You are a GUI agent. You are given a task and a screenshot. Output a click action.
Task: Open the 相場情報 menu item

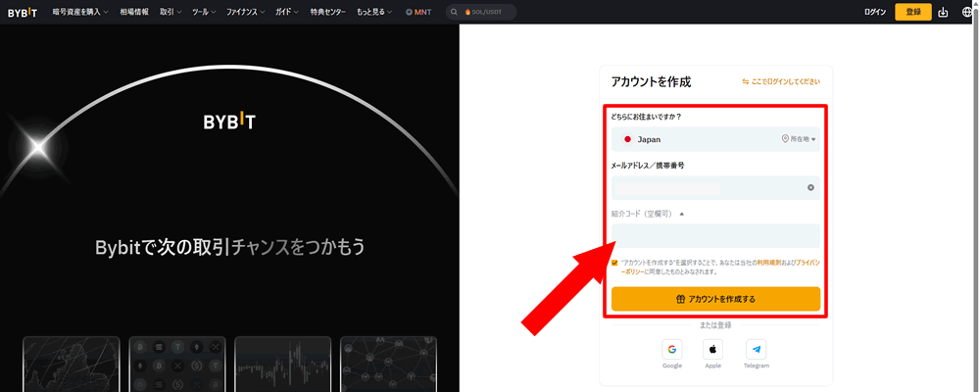pos(134,12)
